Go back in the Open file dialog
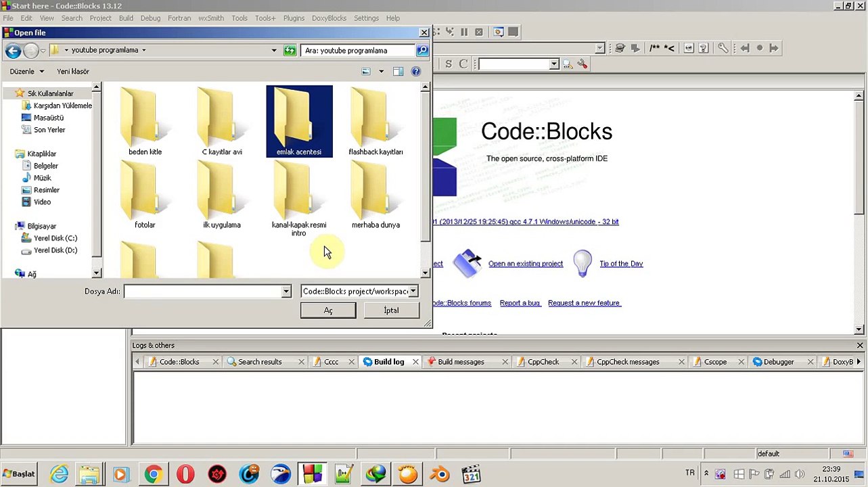The width and height of the screenshot is (868, 487). (13, 50)
